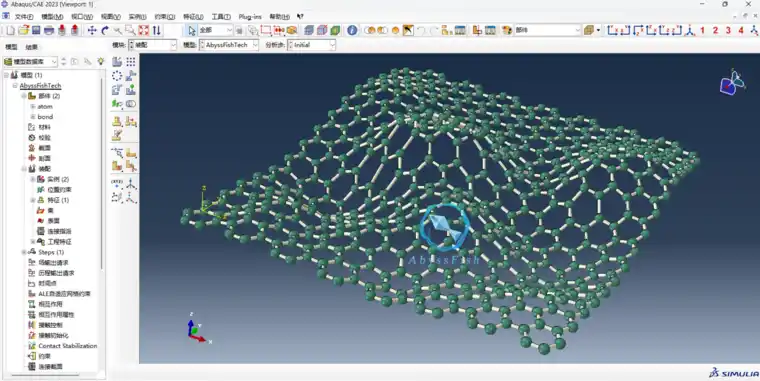Click the light bulb icon in model tree
Viewport: 760px width, 381px height.
click(x=100, y=62)
